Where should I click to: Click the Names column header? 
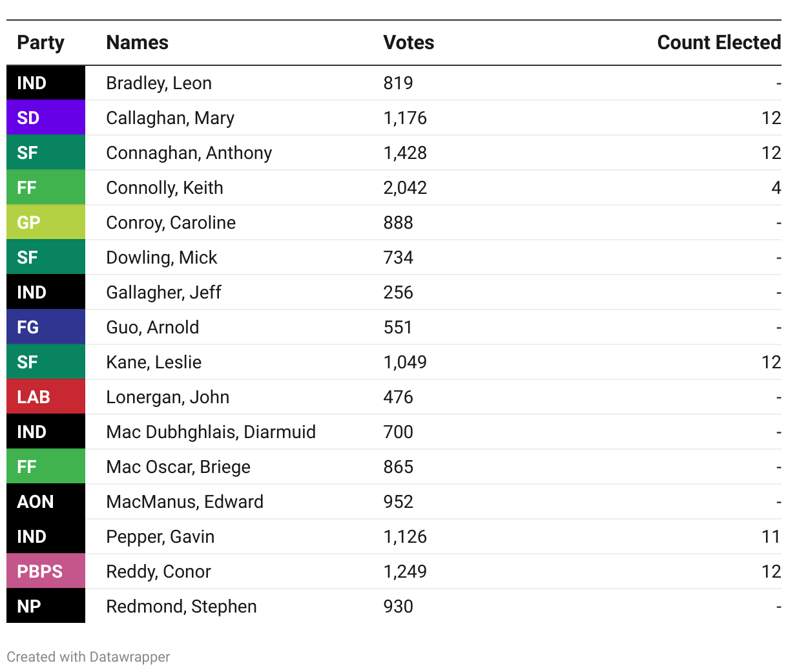pyautogui.click(x=137, y=43)
